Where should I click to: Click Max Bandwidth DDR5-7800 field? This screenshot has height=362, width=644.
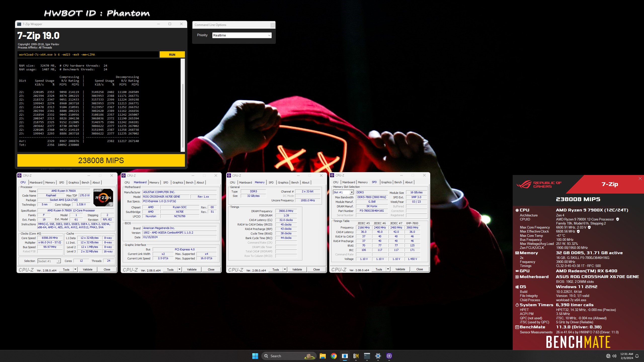(x=372, y=197)
